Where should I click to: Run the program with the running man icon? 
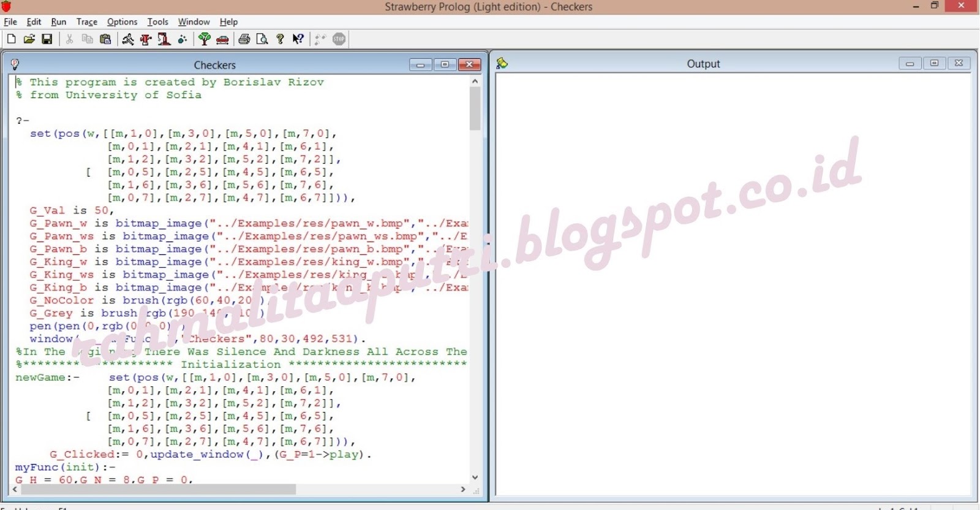(128, 39)
